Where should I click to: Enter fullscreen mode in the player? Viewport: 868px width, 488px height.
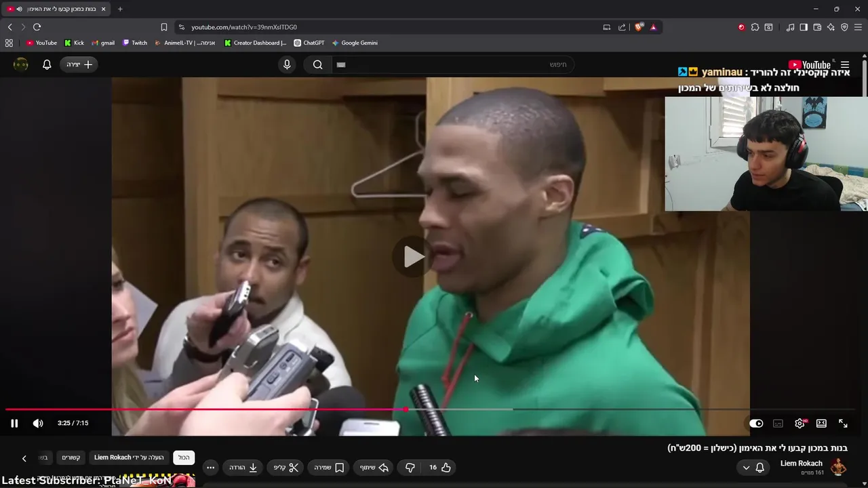(843, 423)
